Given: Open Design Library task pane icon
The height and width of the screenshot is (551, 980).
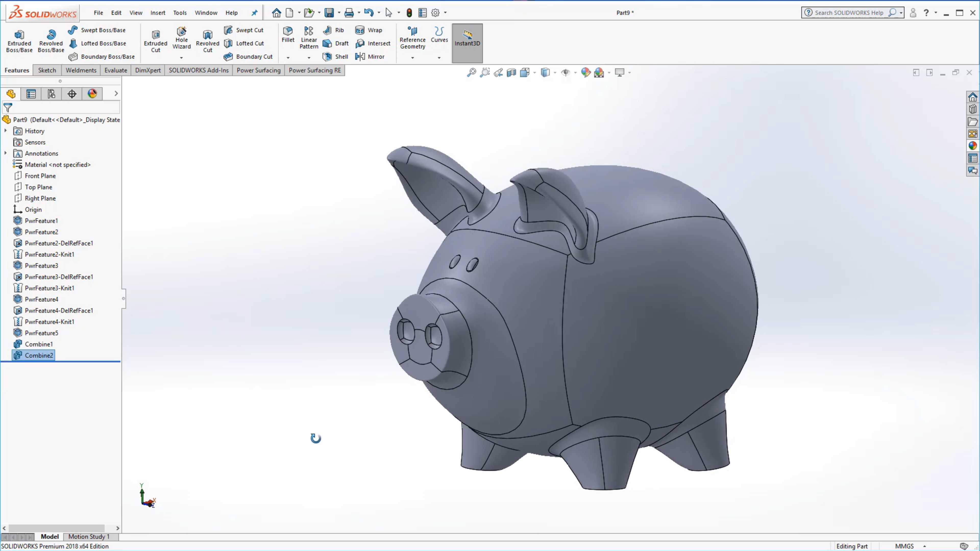Looking at the screenshot, I should (972, 109).
